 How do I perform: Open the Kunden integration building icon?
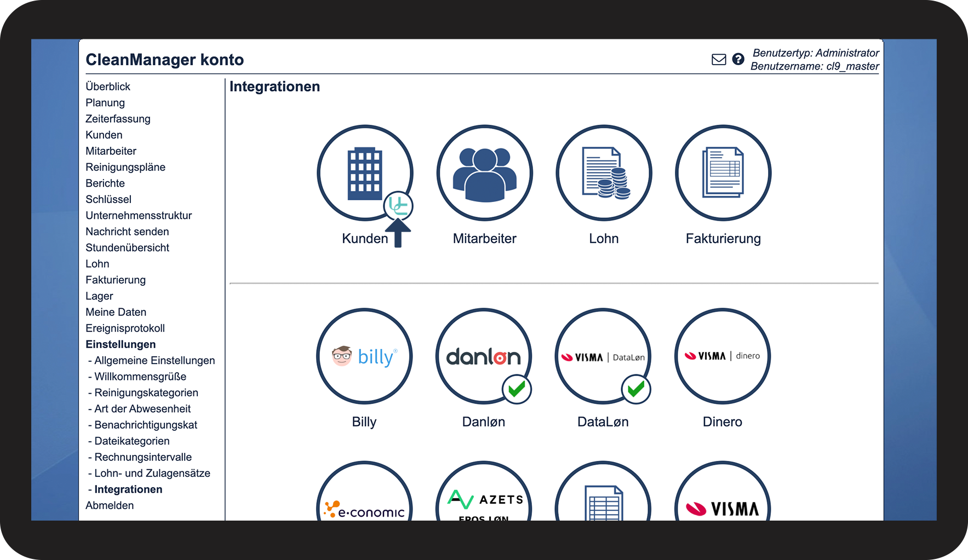coord(364,172)
